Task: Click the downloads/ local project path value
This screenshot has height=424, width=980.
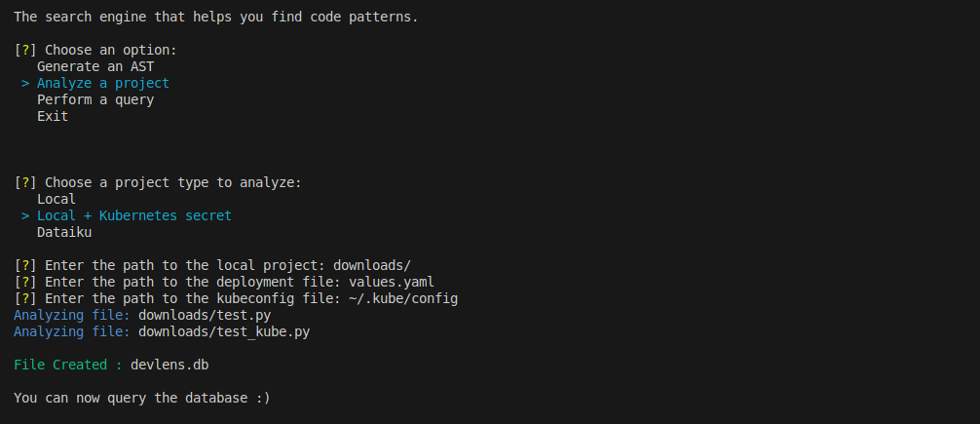Action: [372, 265]
